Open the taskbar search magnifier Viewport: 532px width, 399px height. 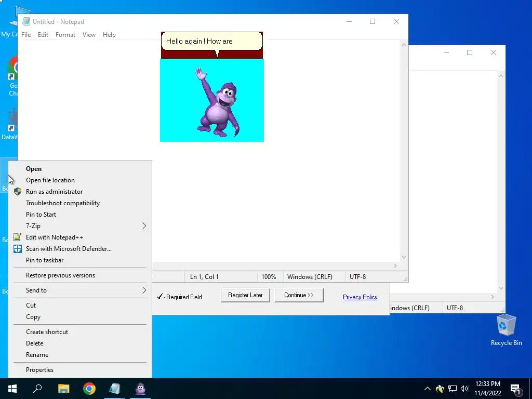click(37, 389)
